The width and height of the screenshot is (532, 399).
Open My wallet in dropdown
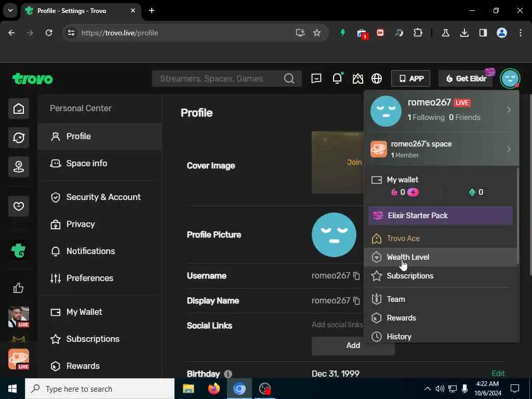(x=403, y=180)
